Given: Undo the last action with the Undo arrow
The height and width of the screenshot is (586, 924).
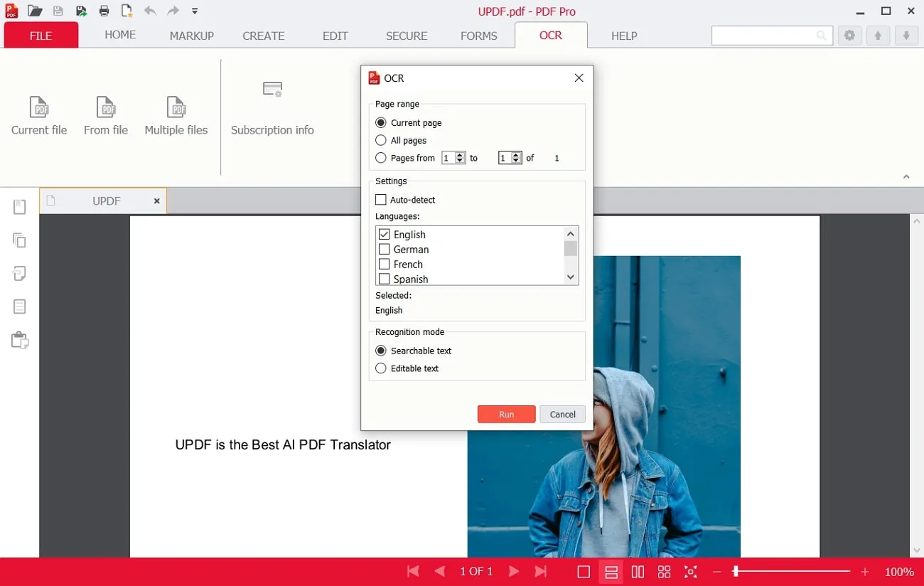Looking at the screenshot, I should pyautogui.click(x=149, y=11).
